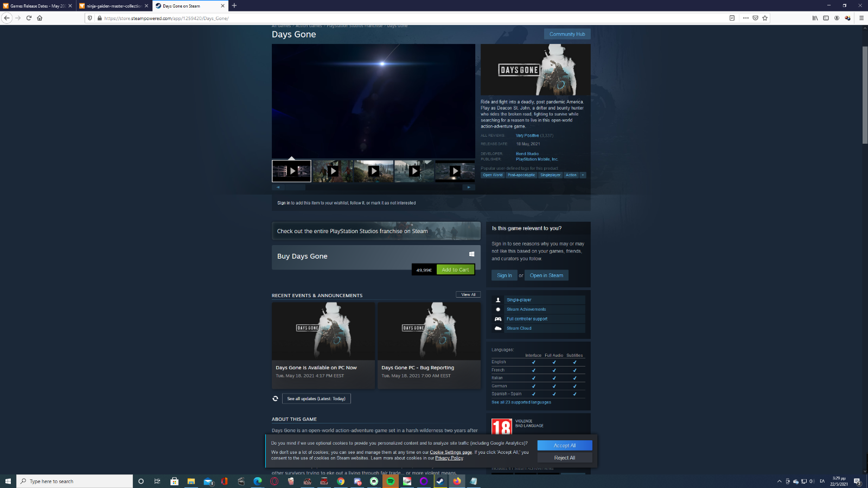Image resolution: width=868 pixels, height=488 pixels.
Task: Click Open in Steam button
Action: [x=546, y=275]
